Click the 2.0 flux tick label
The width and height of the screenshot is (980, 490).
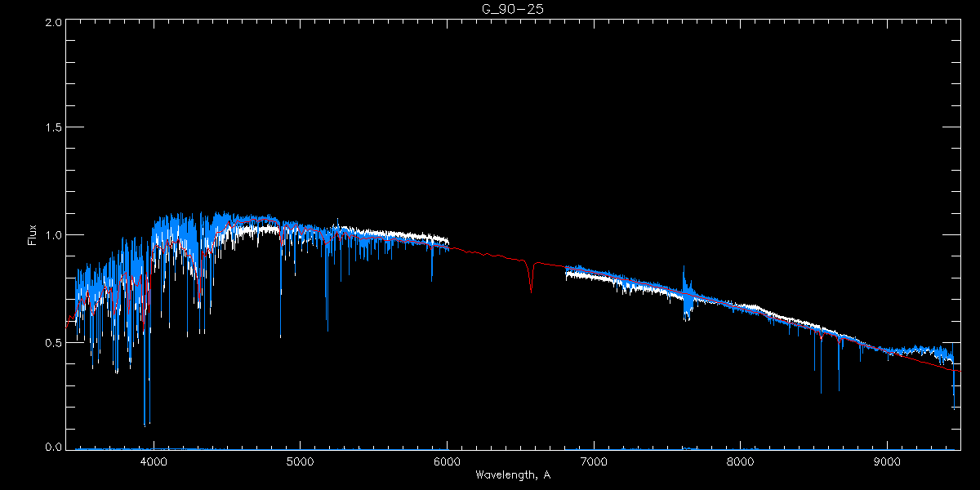[x=54, y=23]
